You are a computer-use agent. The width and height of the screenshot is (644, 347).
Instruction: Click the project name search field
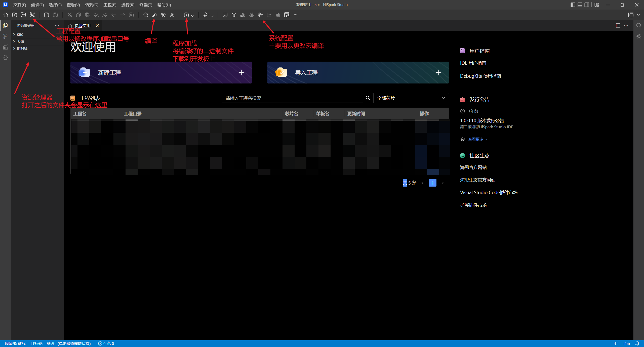[x=292, y=98]
